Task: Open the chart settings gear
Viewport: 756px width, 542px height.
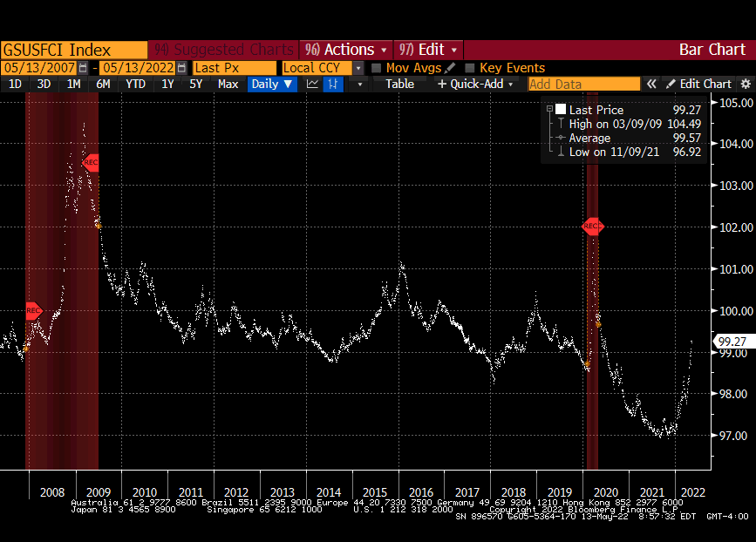Action: click(745, 85)
